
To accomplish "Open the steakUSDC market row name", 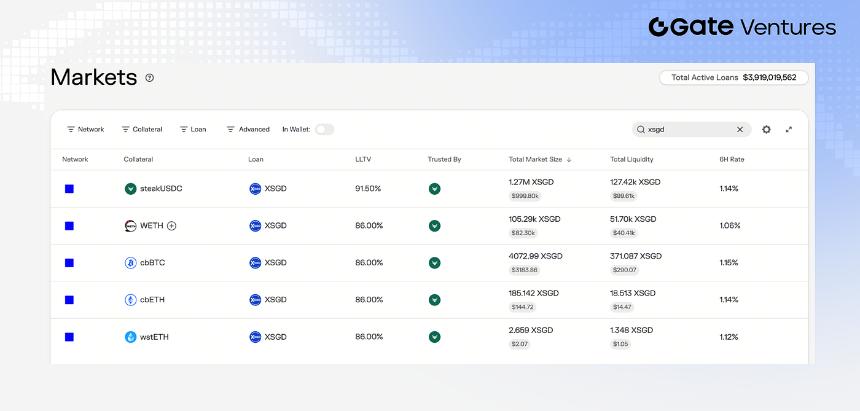I will [161, 189].
